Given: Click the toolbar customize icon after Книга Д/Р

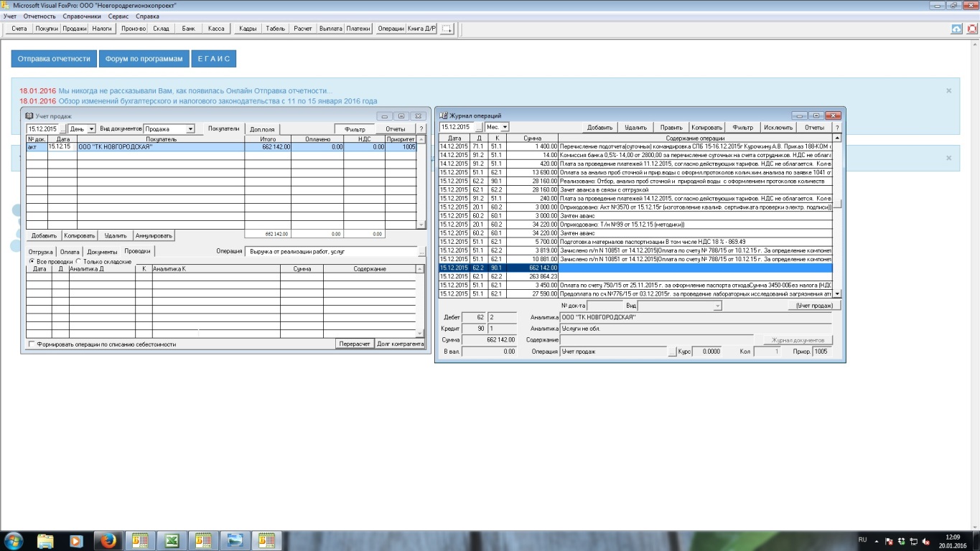Looking at the screenshot, I should [447, 29].
